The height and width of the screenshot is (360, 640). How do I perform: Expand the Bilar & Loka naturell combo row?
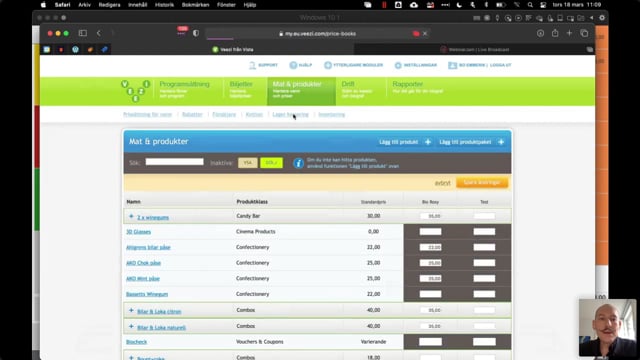click(131, 327)
